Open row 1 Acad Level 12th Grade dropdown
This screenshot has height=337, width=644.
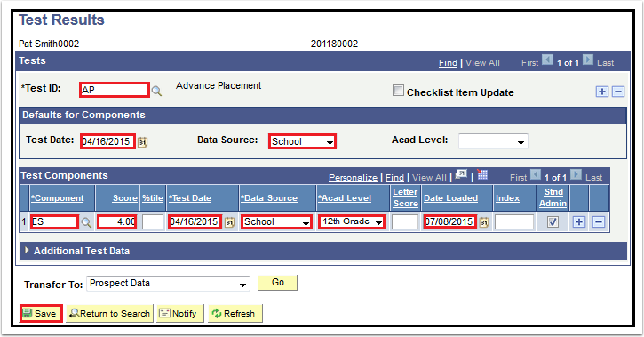click(352, 222)
